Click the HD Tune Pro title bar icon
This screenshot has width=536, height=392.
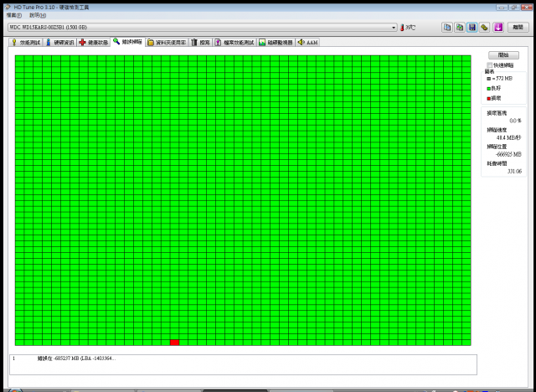(8, 7)
